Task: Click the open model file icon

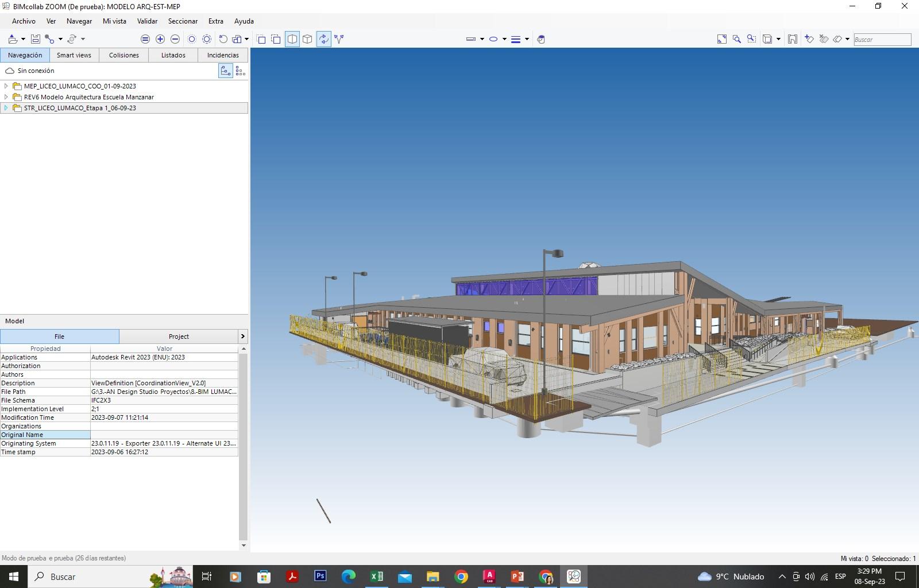Action: pyautogui.click(x=13, y=39)
